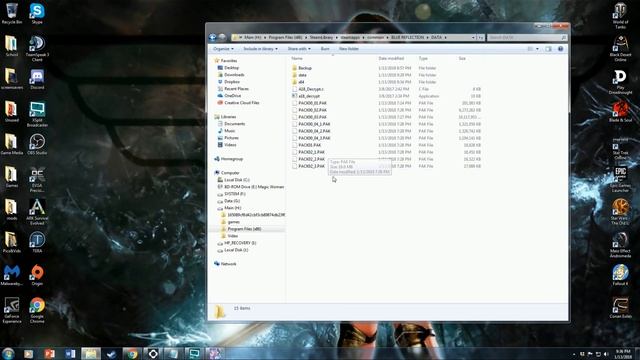Launch the Fallout 4 desktop shortcut

point(620,275)
